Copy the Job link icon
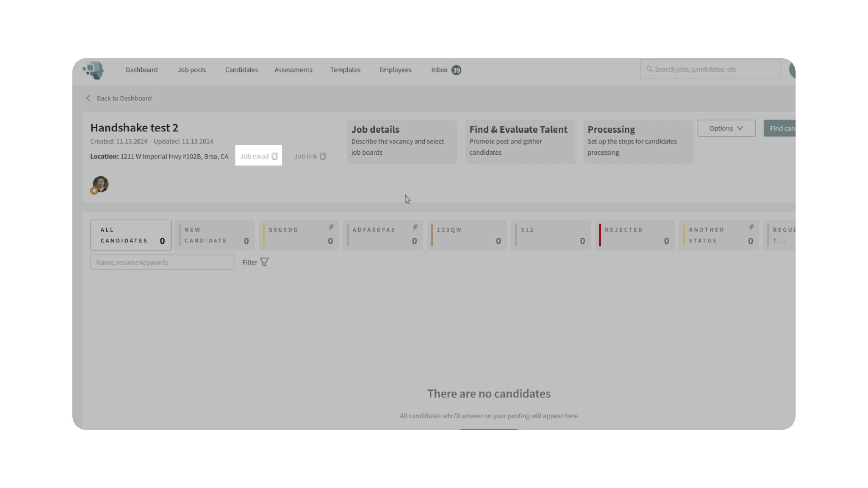868x488 pixels. pos(323,156)
